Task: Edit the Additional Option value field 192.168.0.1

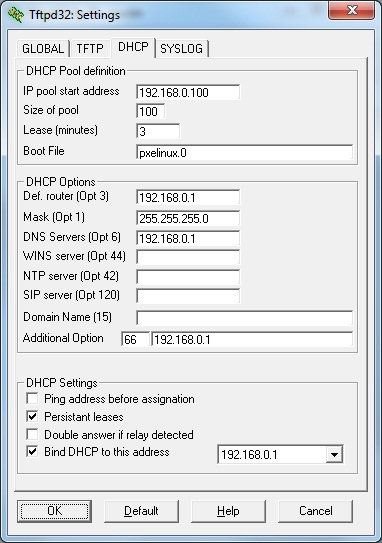Action: pyautogui.click(x=252, y=339)
